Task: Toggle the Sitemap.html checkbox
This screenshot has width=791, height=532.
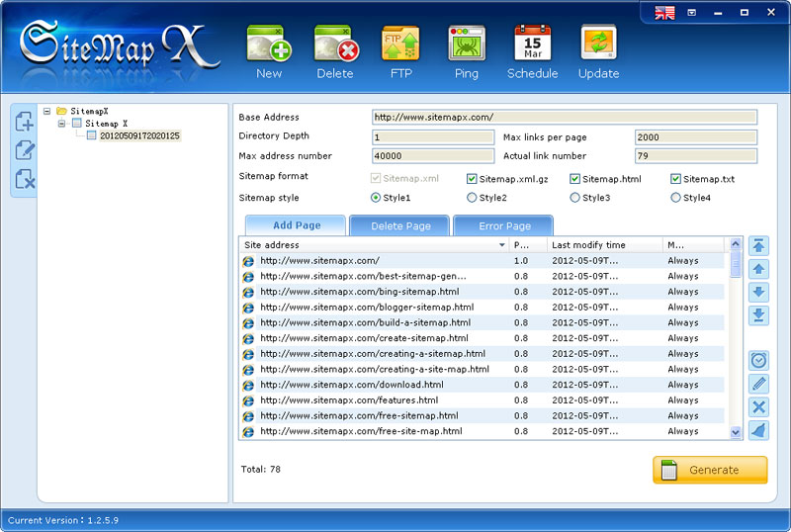Action: (574, 179)
